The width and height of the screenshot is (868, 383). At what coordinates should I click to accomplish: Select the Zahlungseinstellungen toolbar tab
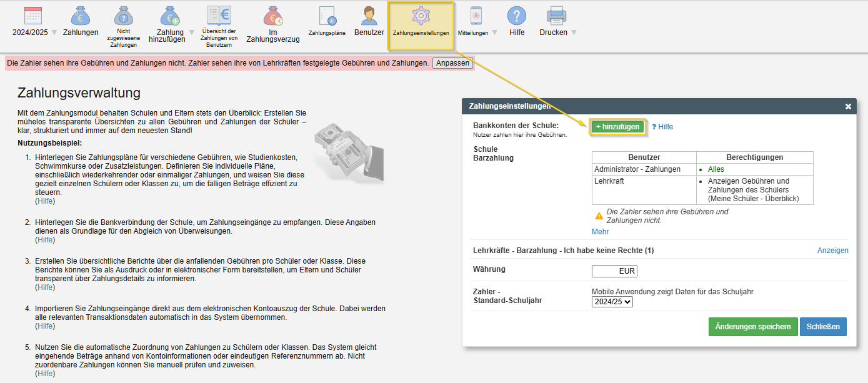[421, 26]
